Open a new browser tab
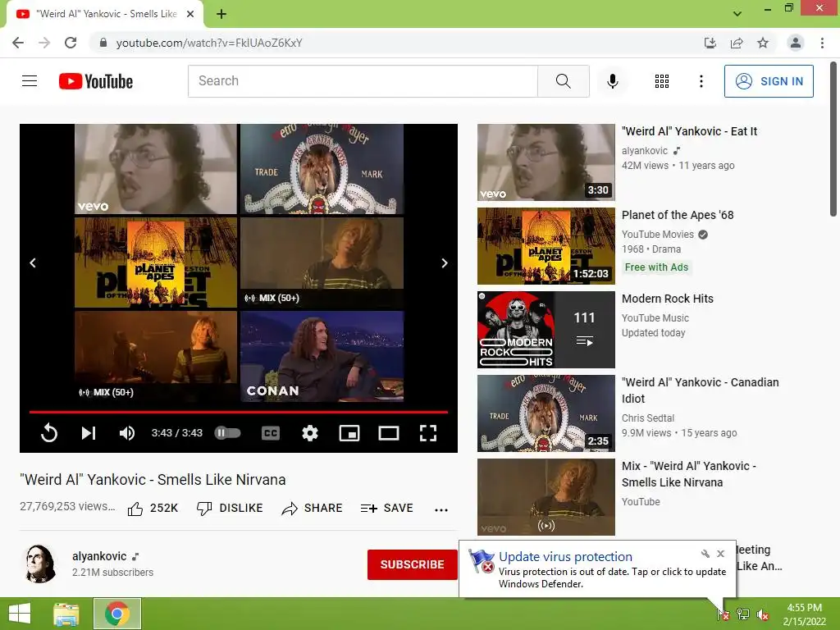The width and height of the screenshot is (840, 630). [x=221, y=14]
